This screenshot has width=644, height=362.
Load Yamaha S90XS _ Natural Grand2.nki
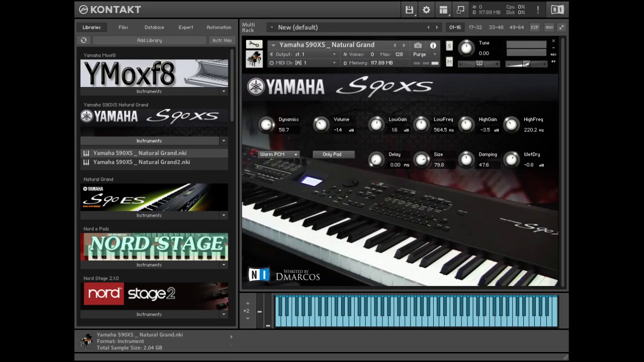[154, 162]
